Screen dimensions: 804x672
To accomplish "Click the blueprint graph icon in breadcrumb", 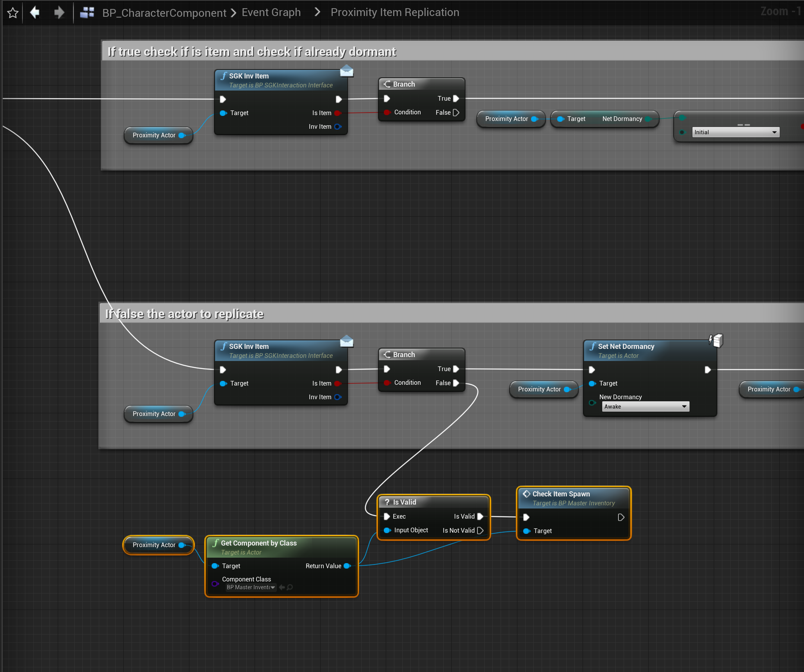I will click(x=87, y=12).
